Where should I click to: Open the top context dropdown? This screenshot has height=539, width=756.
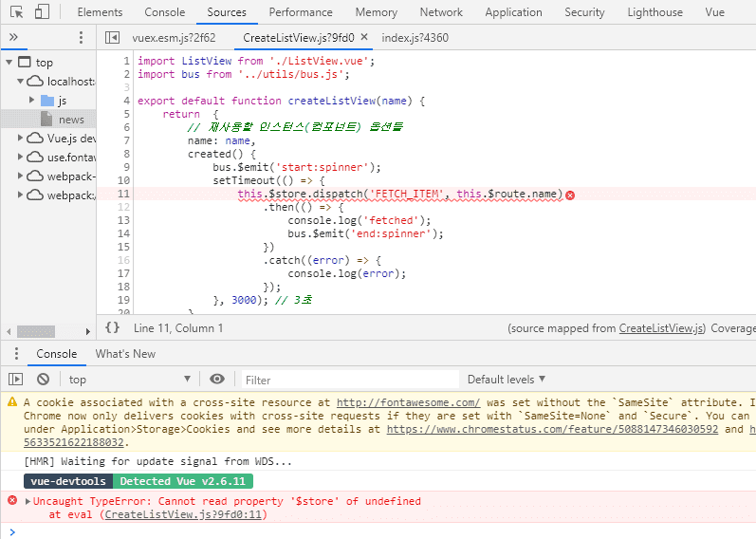click(x=130, y=380)
